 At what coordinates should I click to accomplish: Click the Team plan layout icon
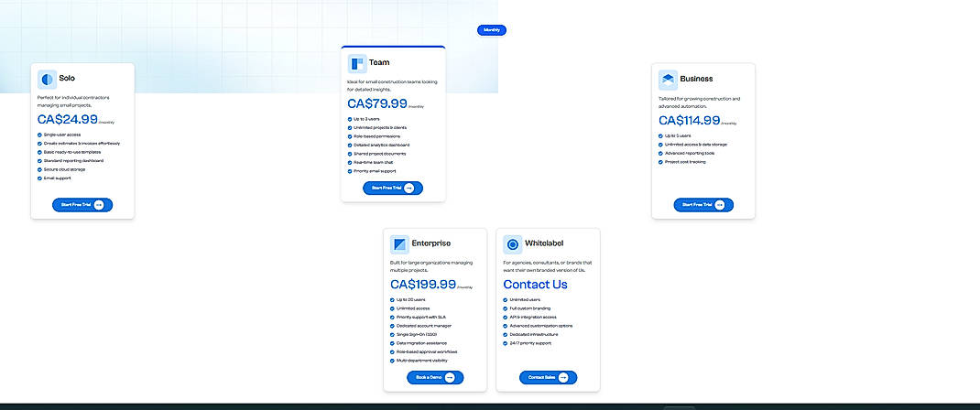(x=357, y=64)
